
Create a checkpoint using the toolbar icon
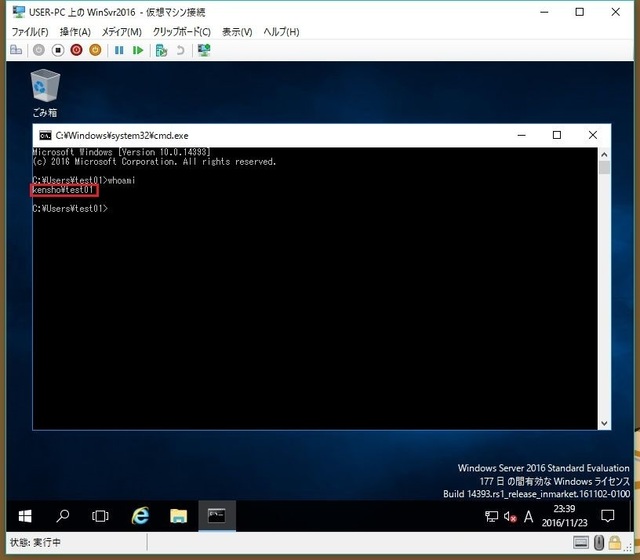coord(161,49)
